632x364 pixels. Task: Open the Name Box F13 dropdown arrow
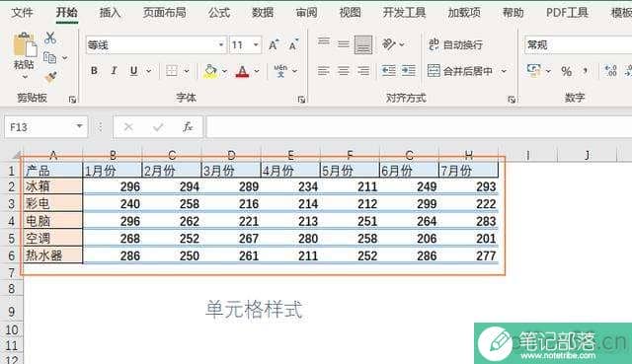(x=79, y=127)
